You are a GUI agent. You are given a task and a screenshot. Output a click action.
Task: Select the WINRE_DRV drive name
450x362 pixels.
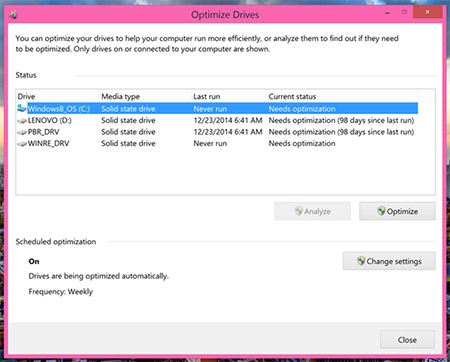(48, 144)
